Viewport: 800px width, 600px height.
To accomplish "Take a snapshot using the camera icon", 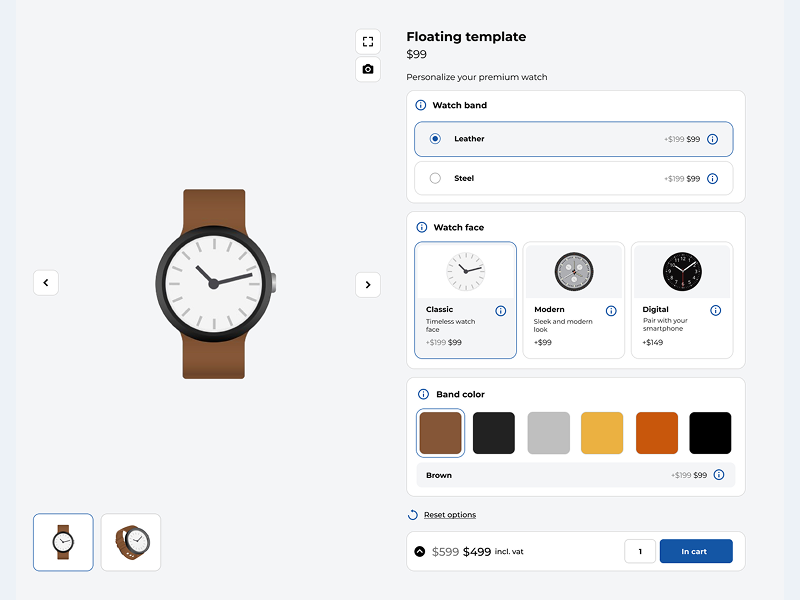I will (368, 70).
